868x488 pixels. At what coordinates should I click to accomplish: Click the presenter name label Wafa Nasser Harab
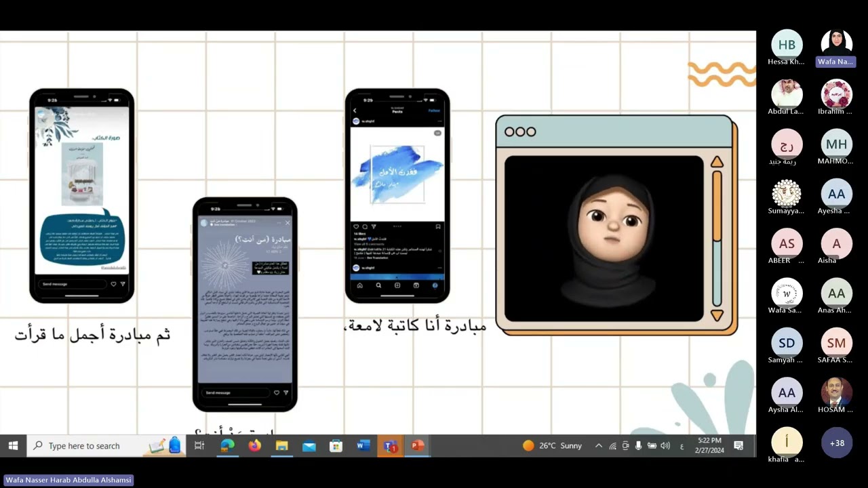pyautogui.click(x=68, y=480)
